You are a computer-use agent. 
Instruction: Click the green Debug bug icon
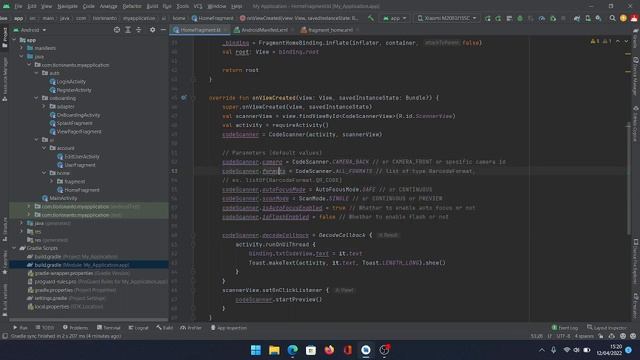(x=520, y=18)
